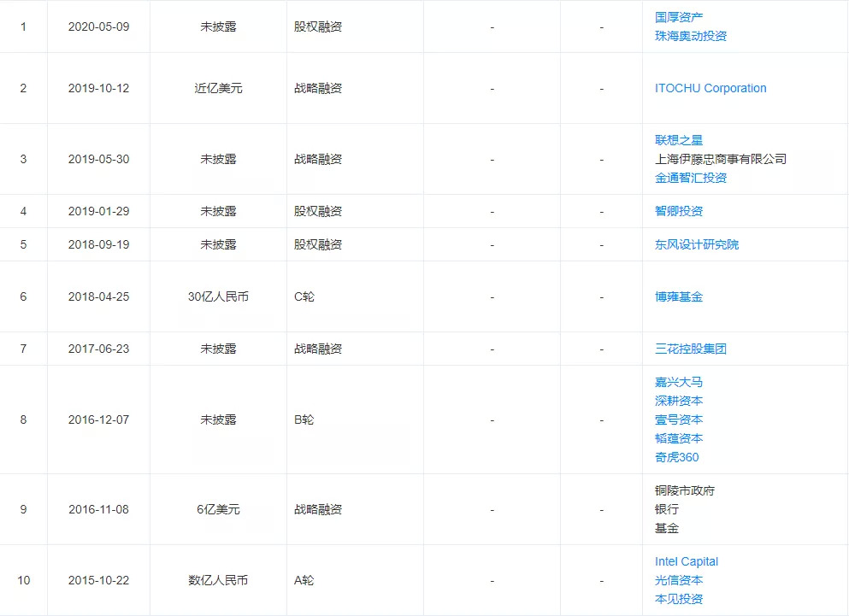The image size is (849, 616).
Task: Open the 深耕资本 investor link
Action: click(679, 401)
